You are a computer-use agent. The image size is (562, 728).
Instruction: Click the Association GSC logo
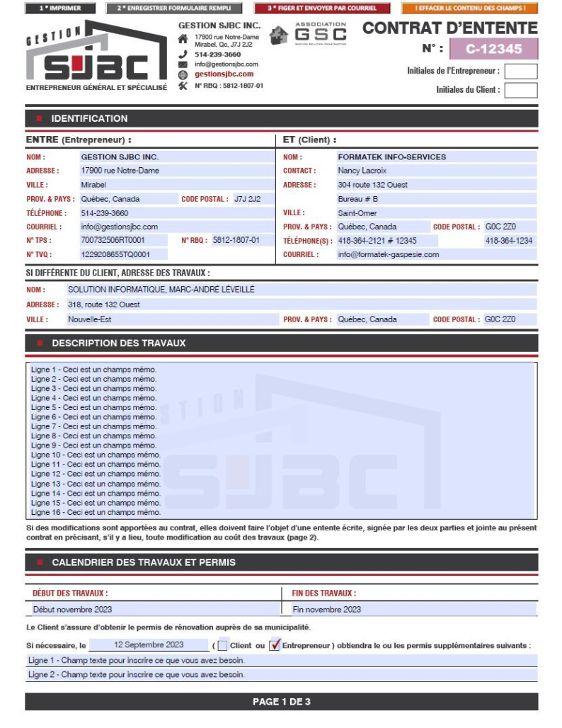click(x=310, y=34)
